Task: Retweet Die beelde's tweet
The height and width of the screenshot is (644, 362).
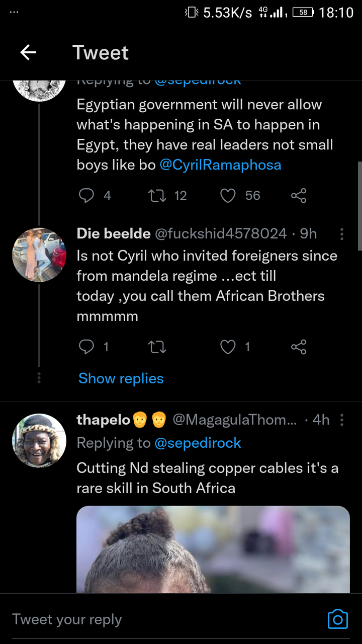Action: [157, 347]
